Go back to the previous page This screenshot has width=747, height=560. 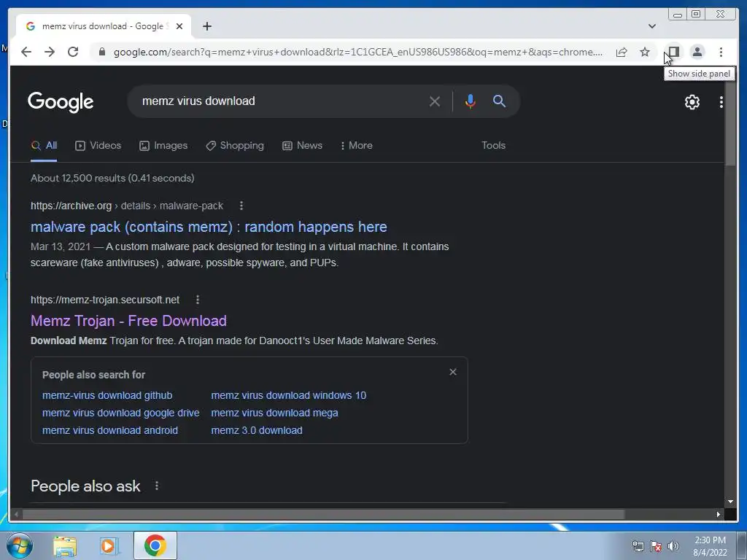pyautogui.click(x=26, y=52)
